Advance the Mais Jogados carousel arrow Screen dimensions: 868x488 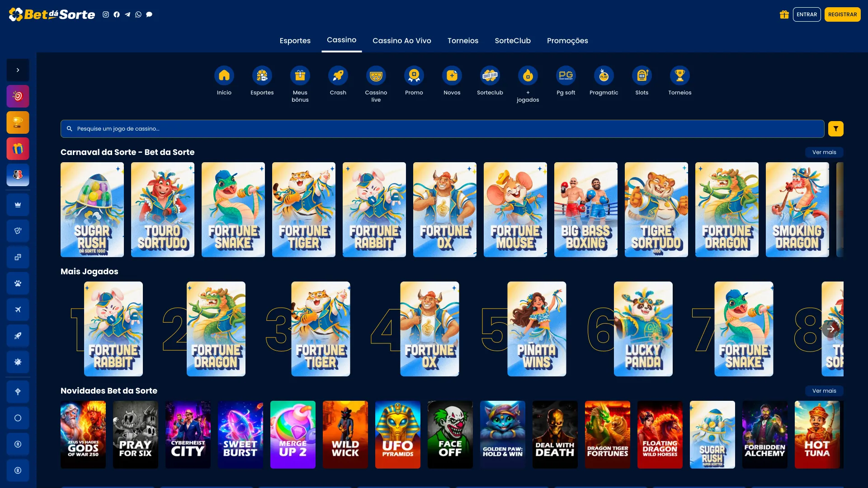(x=831, y=329)
